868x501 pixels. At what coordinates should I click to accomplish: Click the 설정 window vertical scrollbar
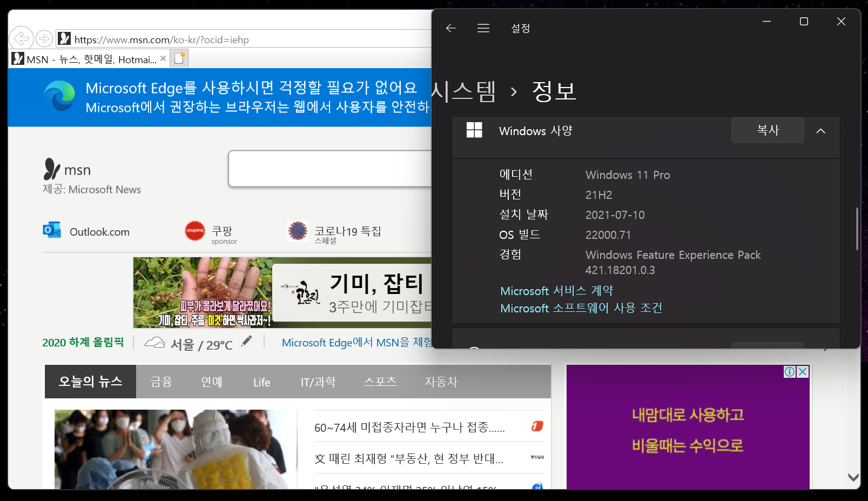point(857,229)
